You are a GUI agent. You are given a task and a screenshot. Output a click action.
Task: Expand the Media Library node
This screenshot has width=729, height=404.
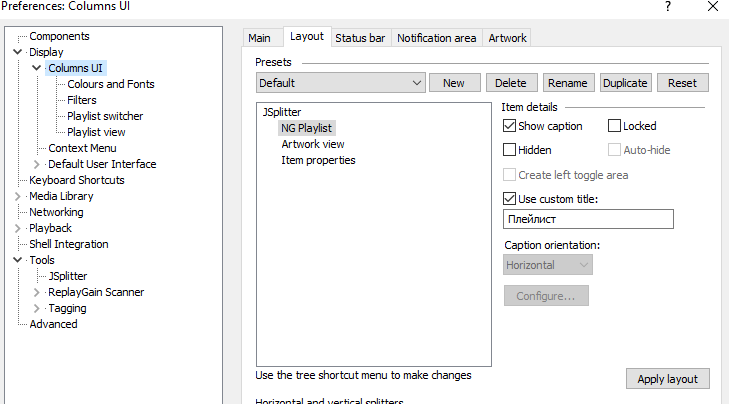tap(18, 196)
